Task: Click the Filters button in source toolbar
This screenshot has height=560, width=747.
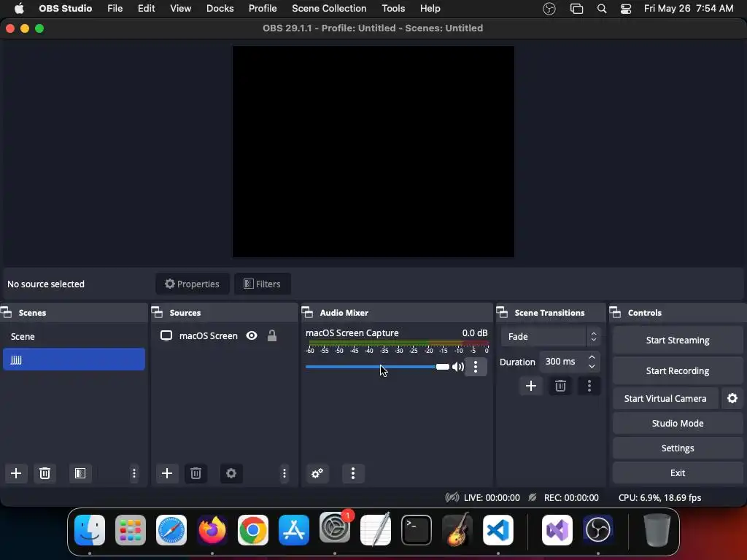Action: pos(263,284)
